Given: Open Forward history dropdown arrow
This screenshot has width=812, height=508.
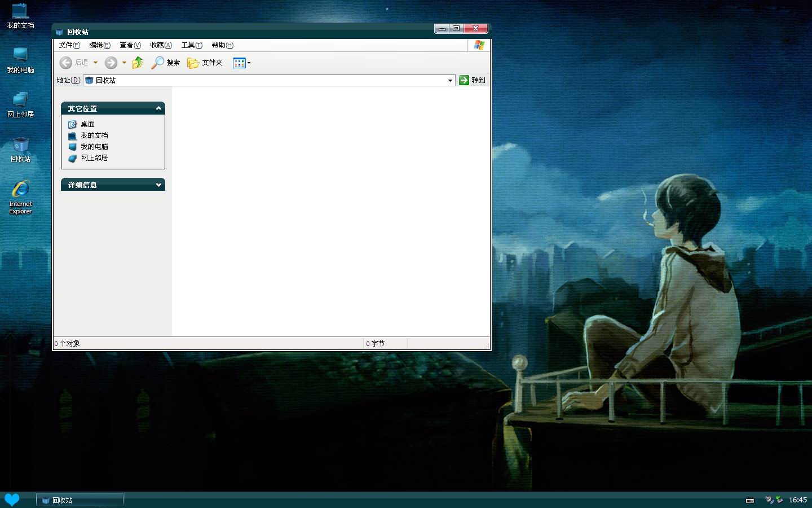Looking at the screenshot, I should [x=124, y=63].
